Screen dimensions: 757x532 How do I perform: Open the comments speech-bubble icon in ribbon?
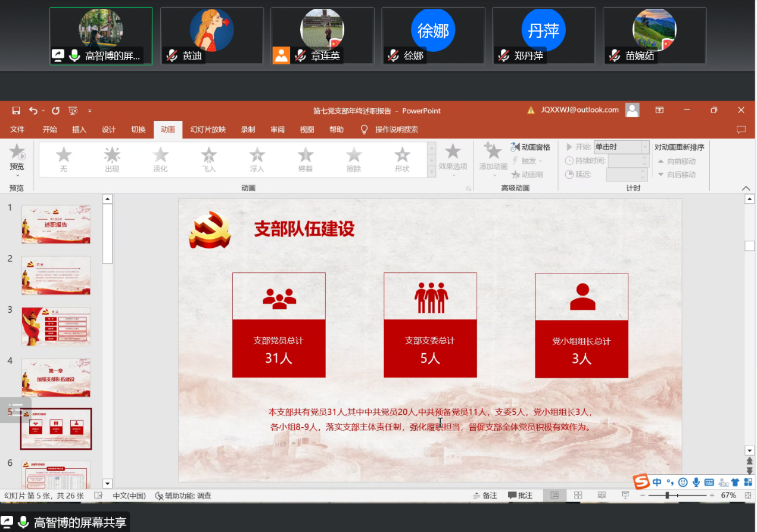click(741, 129)
